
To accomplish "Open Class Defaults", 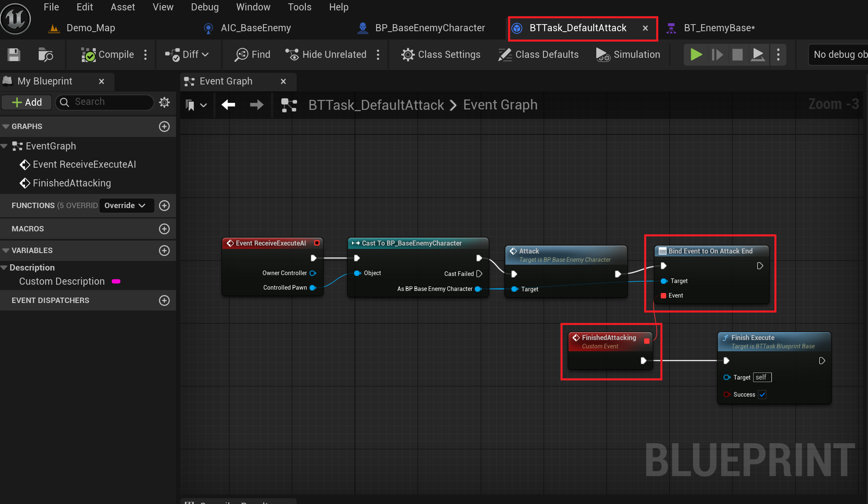I will (x=538, y=55).
